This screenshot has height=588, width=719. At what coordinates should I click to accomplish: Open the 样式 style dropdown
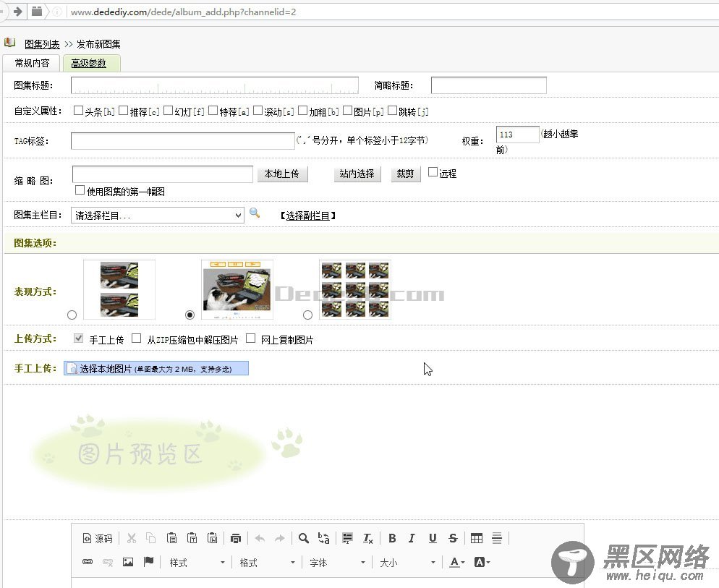(x=197, y=562)
